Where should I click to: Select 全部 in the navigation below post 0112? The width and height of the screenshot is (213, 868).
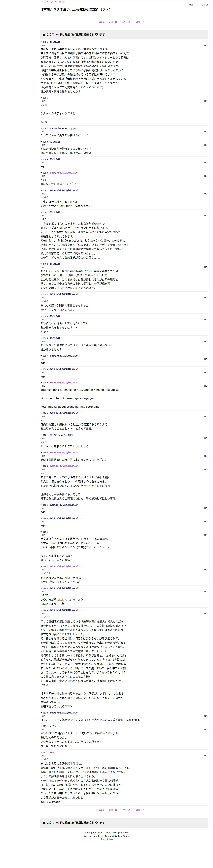tap(101, 810)
